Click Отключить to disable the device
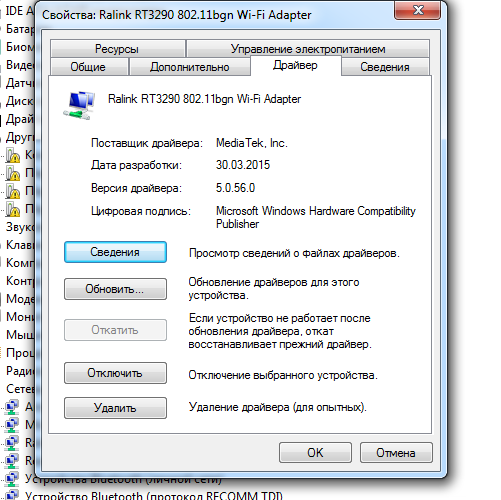Image resolution: width=501 pixels, height=500 pixels. (x=115, y=373)
